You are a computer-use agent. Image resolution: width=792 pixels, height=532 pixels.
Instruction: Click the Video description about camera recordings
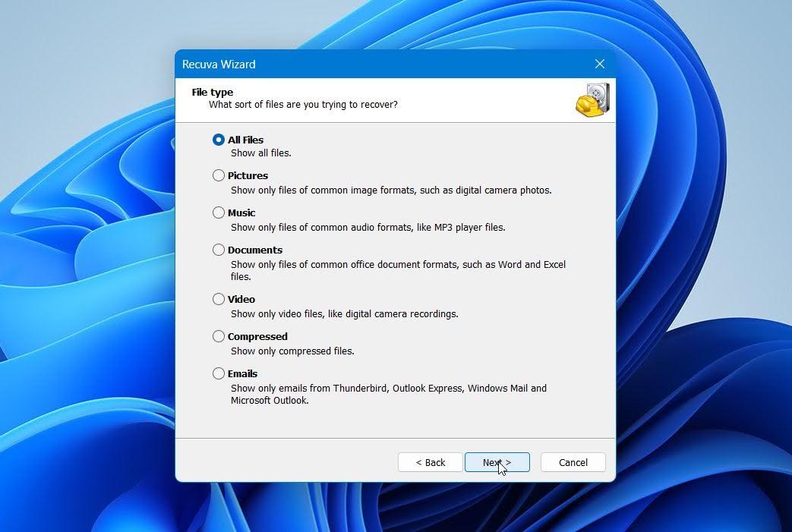coord(345,314)
